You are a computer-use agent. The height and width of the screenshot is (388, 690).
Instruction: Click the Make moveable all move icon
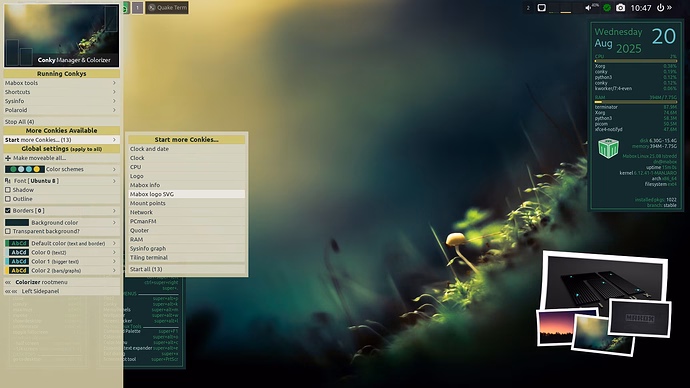click(x=7, y=158)
